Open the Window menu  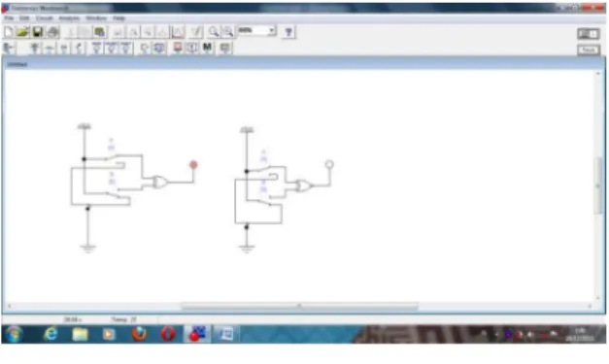click(x=96, y=18)
